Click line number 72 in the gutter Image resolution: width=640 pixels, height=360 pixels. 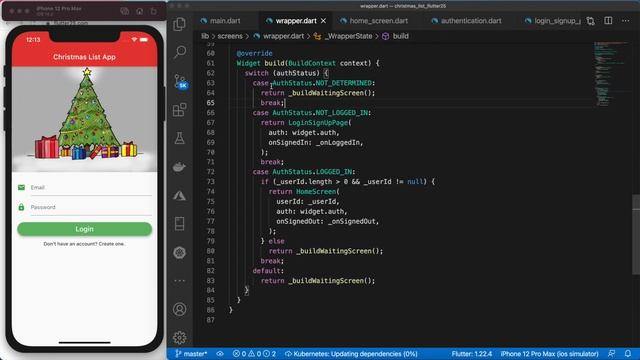coord(210,172)
